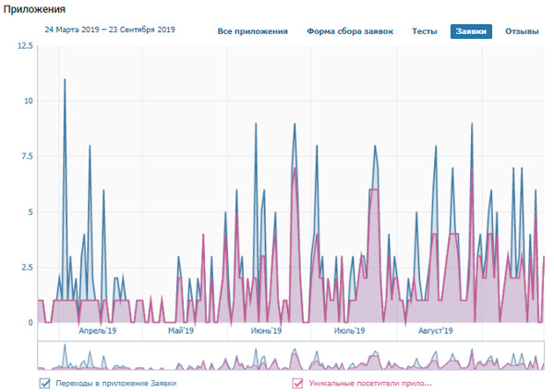Viewport: 554px width, 392px height.
Task: Click the 'Июнь'19' x-axis label
Action: pyautogui.click(x=267, y=329)
